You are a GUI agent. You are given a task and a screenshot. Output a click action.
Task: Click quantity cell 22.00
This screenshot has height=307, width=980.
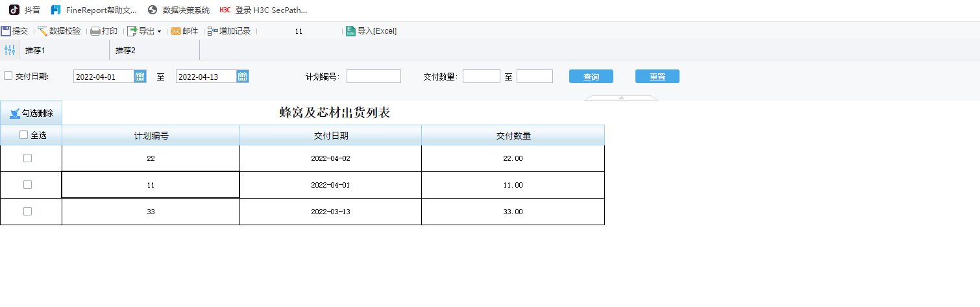coord(513,158)
